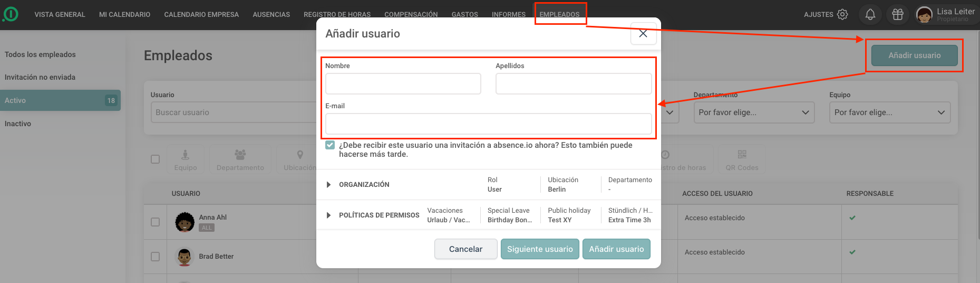Click the 18 count badge on Activo
980x283 pixels.
click(x=111, y=100)
